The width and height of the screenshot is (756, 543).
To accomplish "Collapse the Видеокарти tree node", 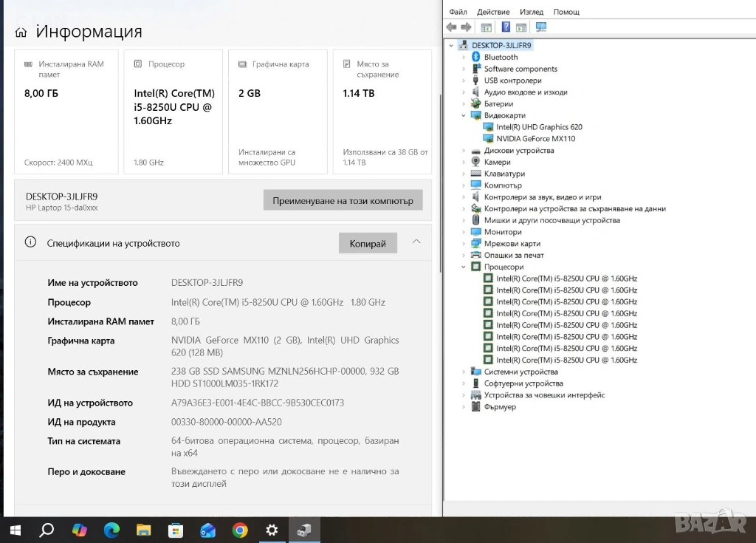I will click(x=464, y=115).
